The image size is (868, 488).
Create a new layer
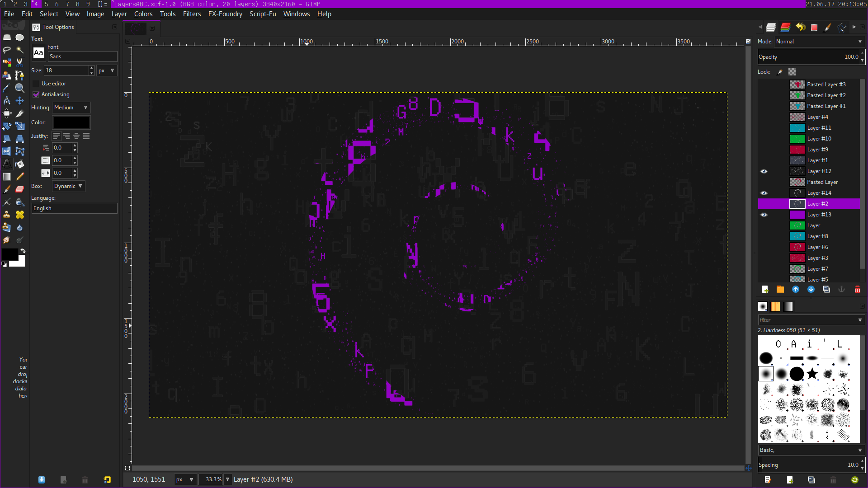[765, 290]
